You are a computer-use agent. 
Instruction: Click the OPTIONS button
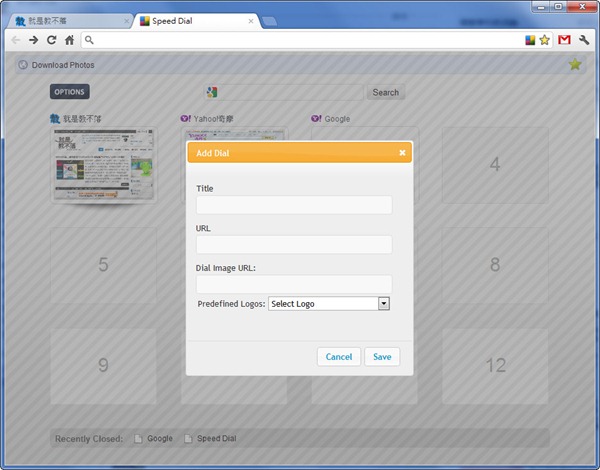click(x=70, y=92)
